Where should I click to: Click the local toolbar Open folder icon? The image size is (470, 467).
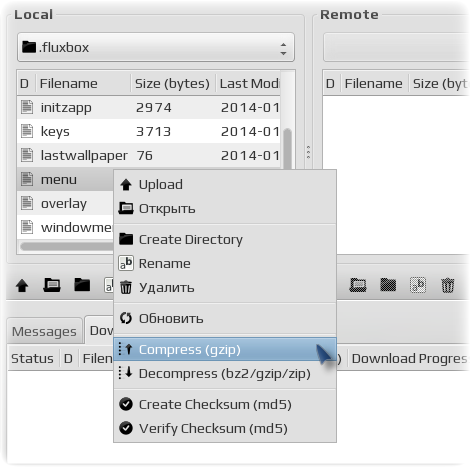[x=52, y=285]
